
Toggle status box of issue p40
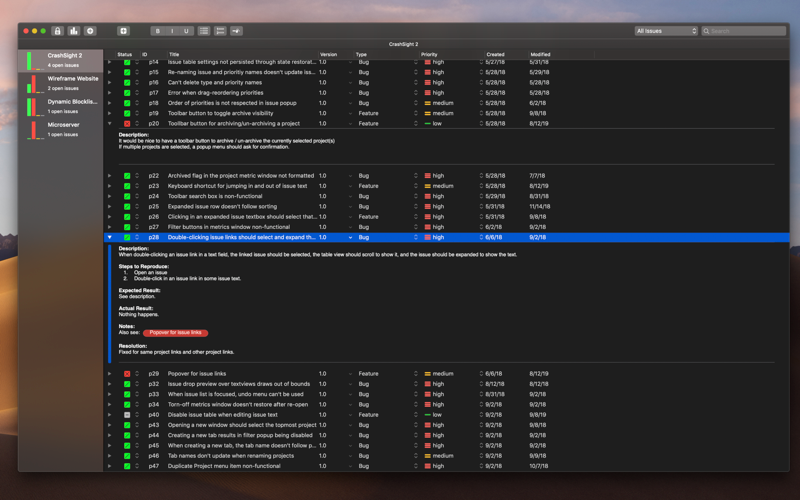pyautogui.click(x=127, y=415)
